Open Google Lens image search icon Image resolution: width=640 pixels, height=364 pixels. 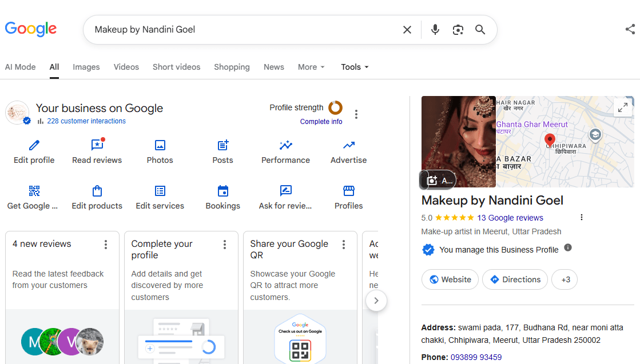pos(458,30)
